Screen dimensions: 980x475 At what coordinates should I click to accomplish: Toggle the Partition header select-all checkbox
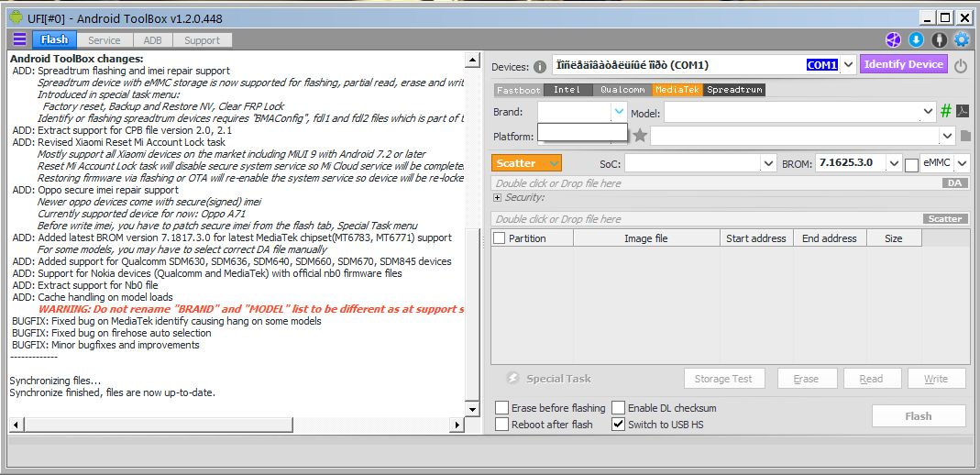point(500,238)
